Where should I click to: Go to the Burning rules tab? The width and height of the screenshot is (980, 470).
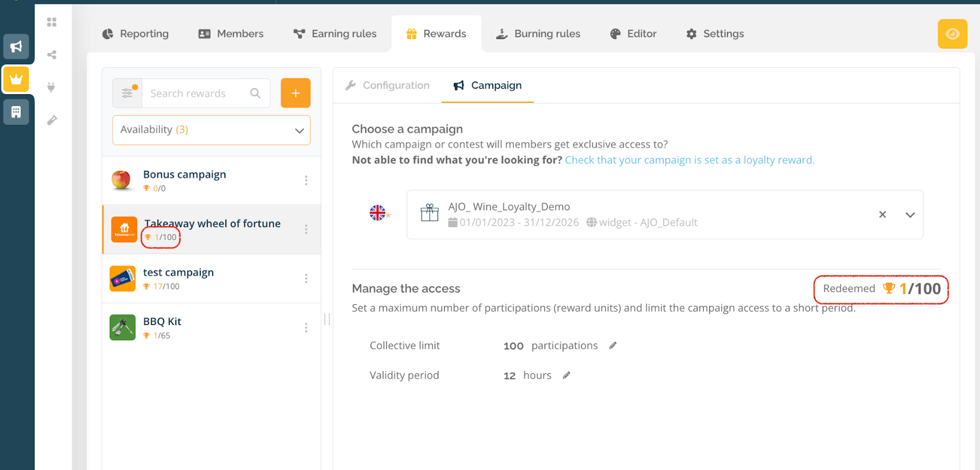click(538, 34)
